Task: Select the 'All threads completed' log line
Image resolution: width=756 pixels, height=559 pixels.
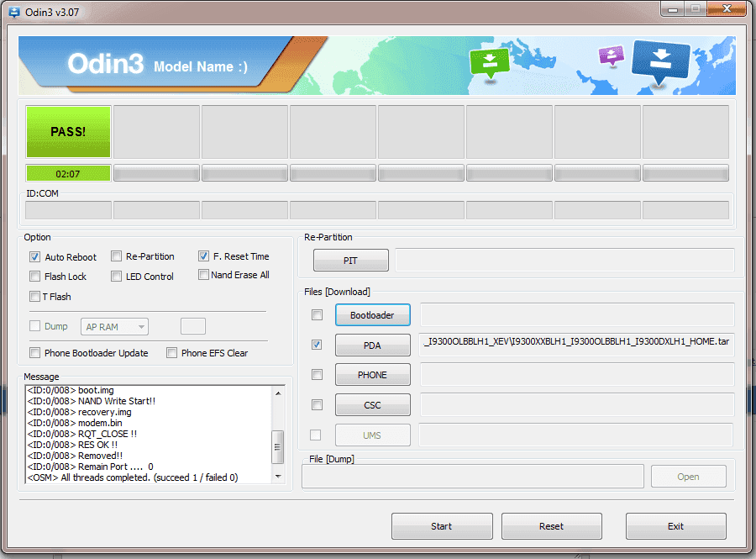Action: [133, 477]
